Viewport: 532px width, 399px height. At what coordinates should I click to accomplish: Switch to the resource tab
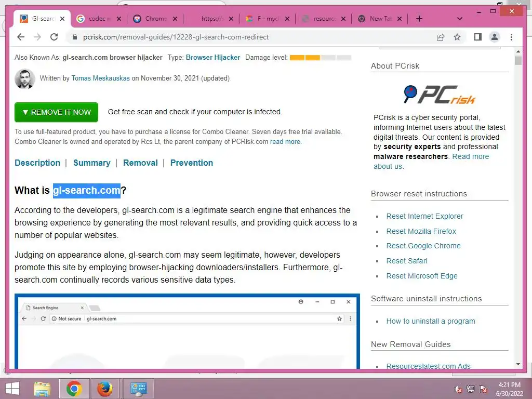[x=323, y=19]
